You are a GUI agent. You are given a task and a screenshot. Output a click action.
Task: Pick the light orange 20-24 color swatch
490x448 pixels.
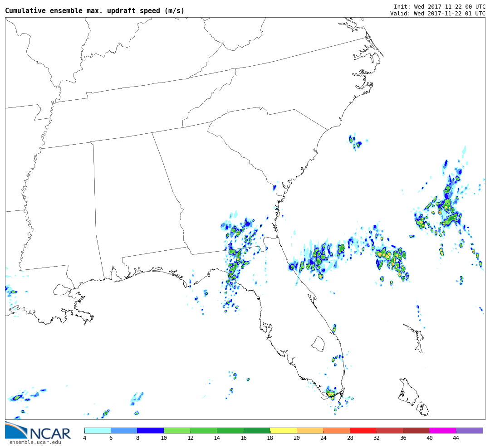(310, 430)
